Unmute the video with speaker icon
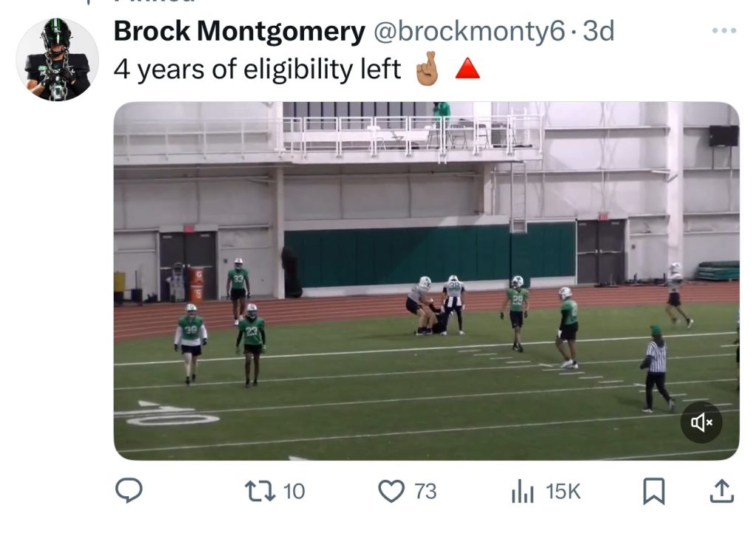This screenshot has height=539, width=756. [x=701, y=423]
